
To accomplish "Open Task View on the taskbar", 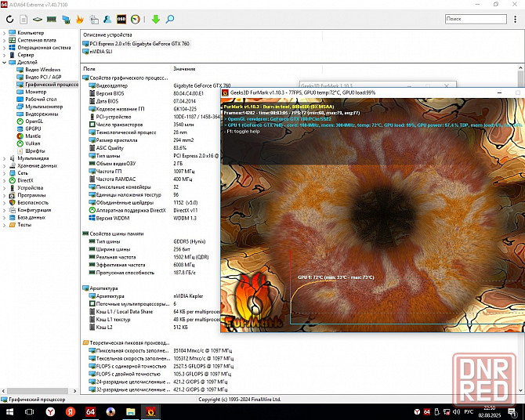I will [x=30, y=411].
